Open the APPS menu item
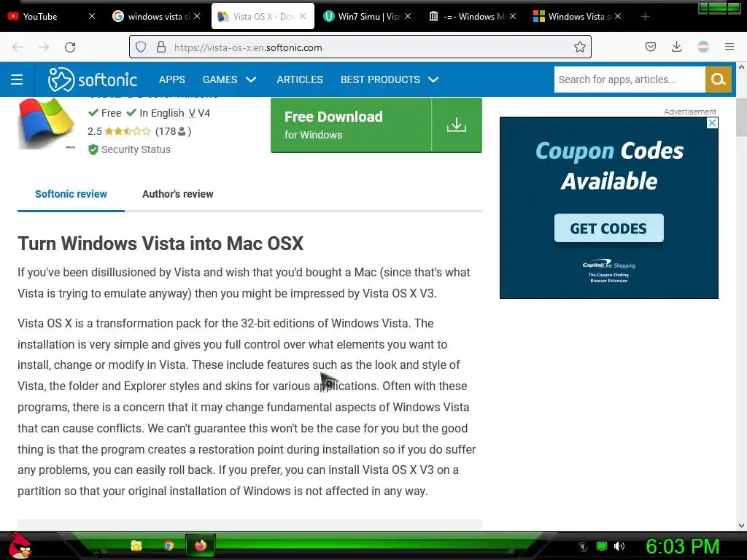The image size is (747, 560). tap(172, 79)
